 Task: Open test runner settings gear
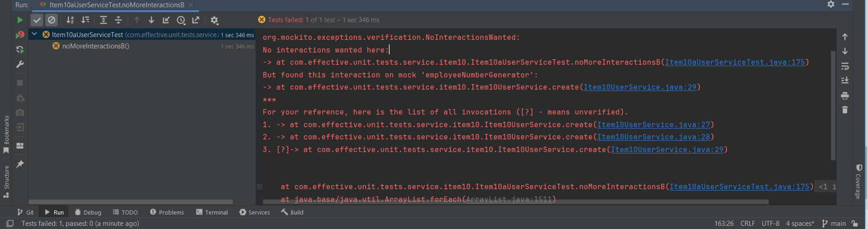pos(214,20)
